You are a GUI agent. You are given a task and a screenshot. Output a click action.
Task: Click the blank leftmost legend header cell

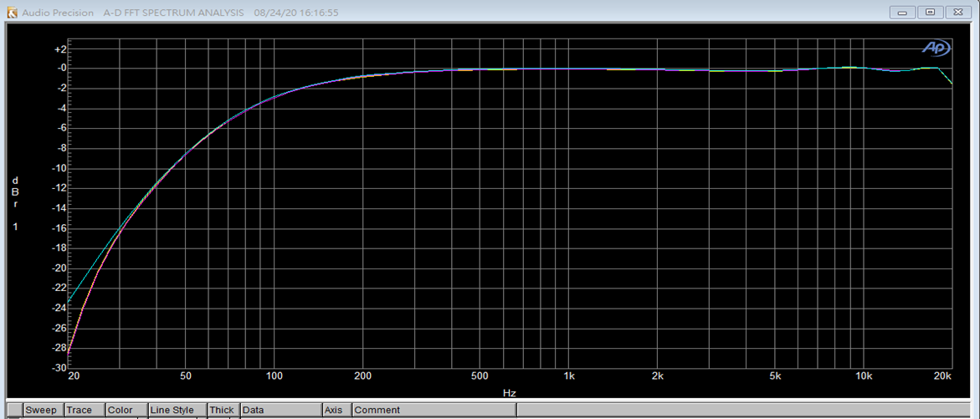(14, 411)
